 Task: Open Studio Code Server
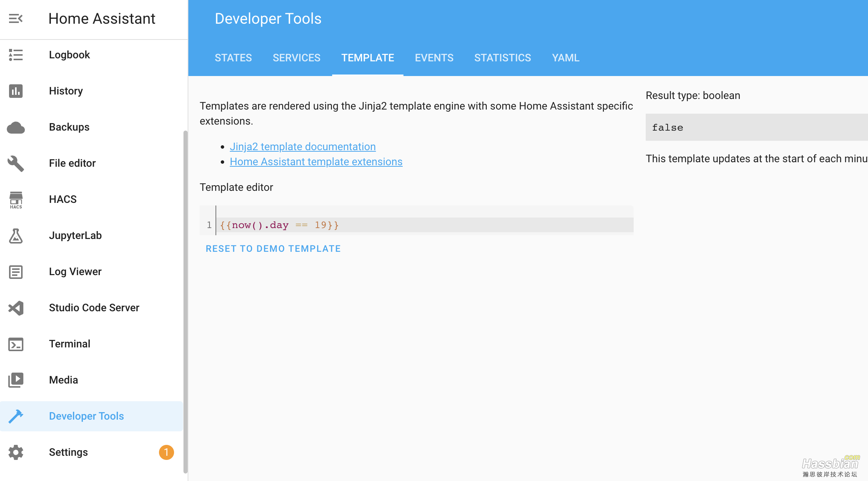pyautogui.click(x=91, y=308)
